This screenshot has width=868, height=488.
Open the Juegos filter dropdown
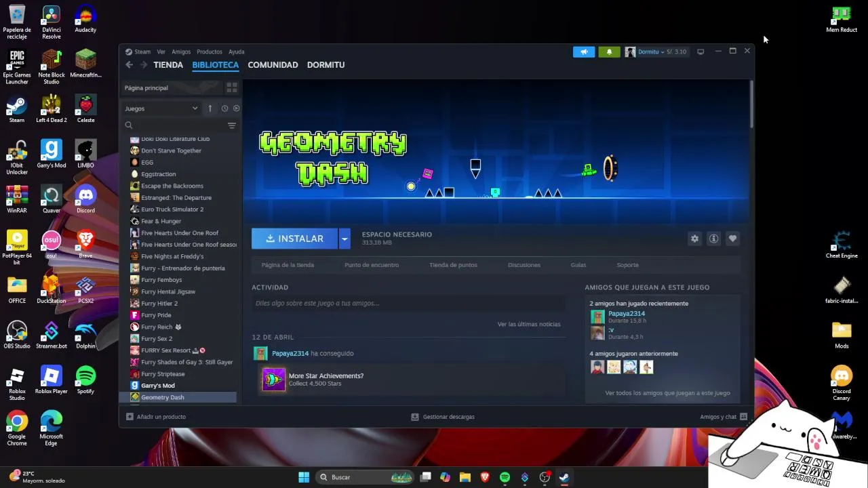point(161,108)
